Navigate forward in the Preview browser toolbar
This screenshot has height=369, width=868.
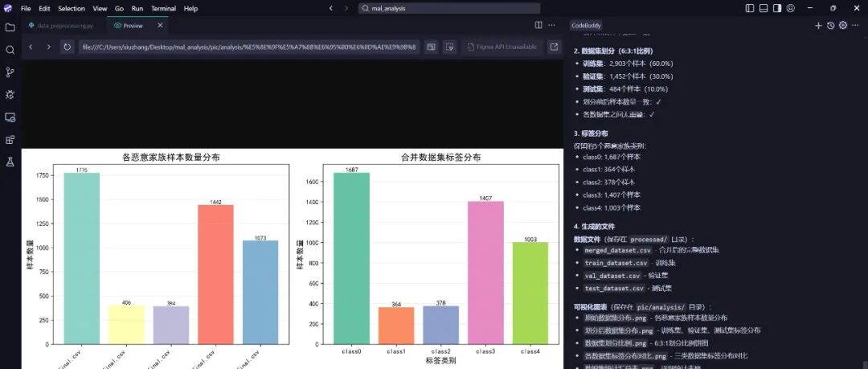pyautogui.click(x=49, y=47)
